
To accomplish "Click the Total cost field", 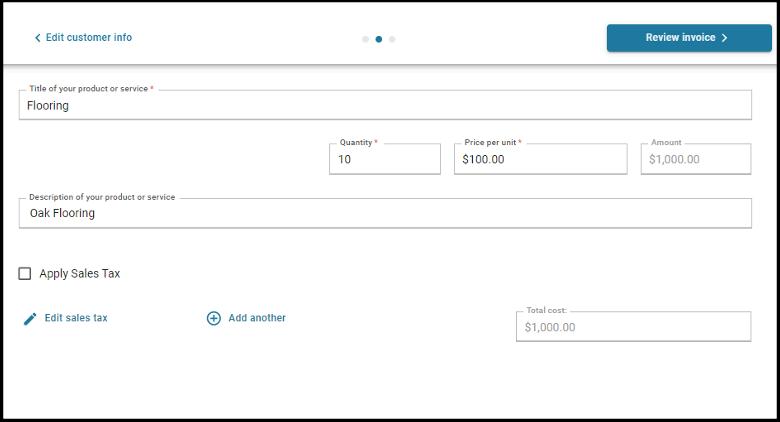I will pos(632,327).
